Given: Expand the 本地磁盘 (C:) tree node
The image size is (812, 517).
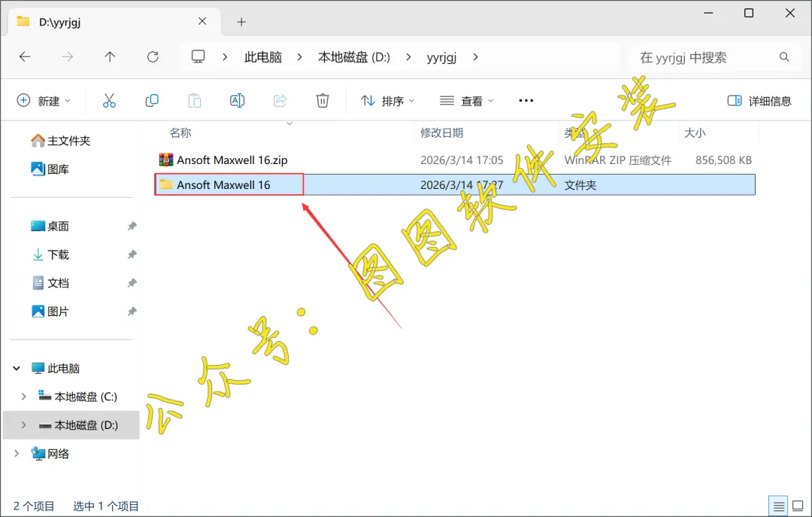Looking at the screenshot, I should 23,397.
